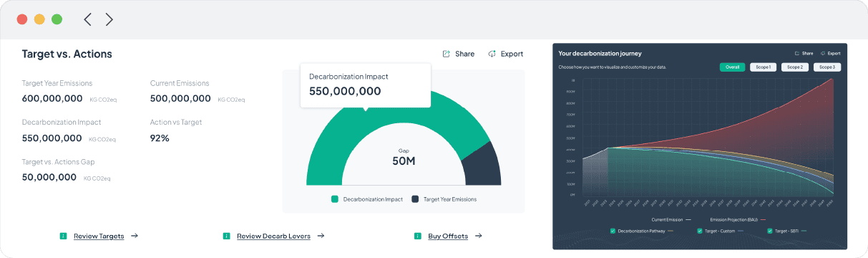Click the Current Emissions value 500,000,000
This screenshot has height=258, width=868.
tap(180, 98)
